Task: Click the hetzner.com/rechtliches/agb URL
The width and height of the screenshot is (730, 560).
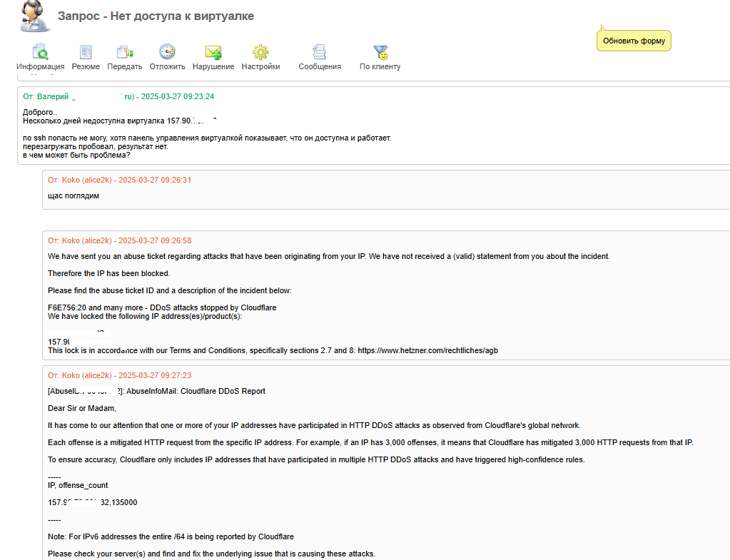Action: point(428,350)
